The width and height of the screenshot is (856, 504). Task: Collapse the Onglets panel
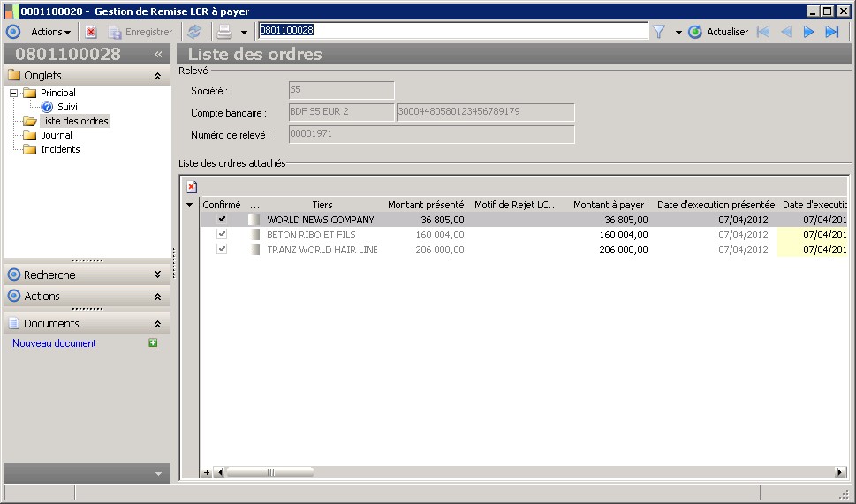click(x=158, y=76)
